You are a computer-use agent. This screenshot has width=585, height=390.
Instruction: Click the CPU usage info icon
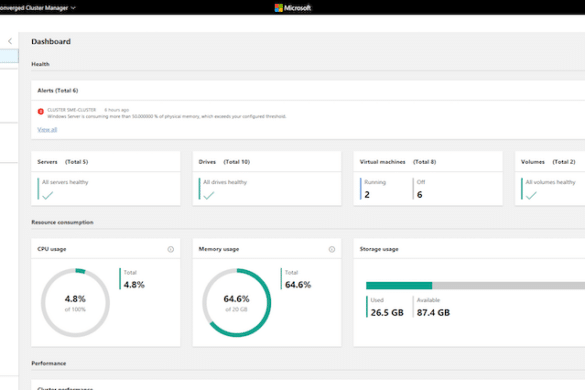[x=171, y=249]
